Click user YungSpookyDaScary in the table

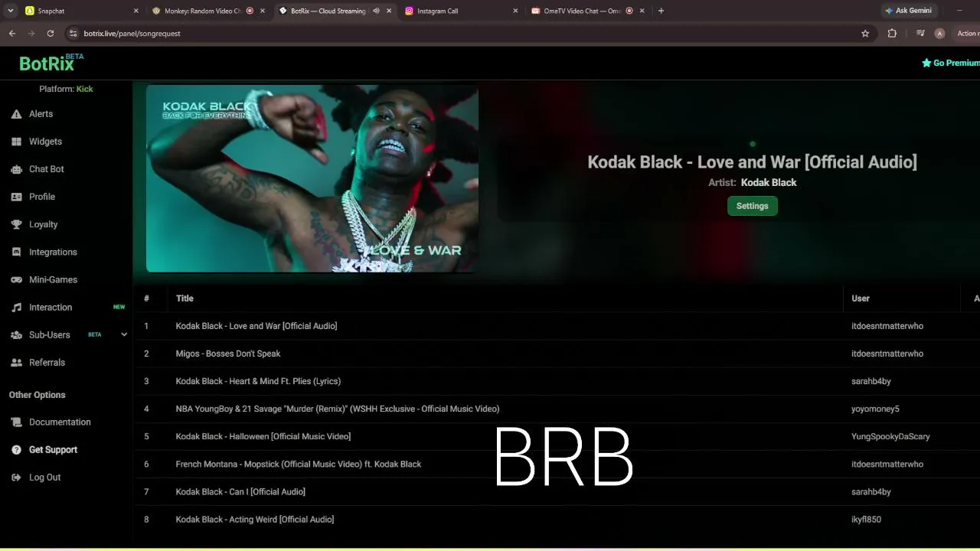890,436
